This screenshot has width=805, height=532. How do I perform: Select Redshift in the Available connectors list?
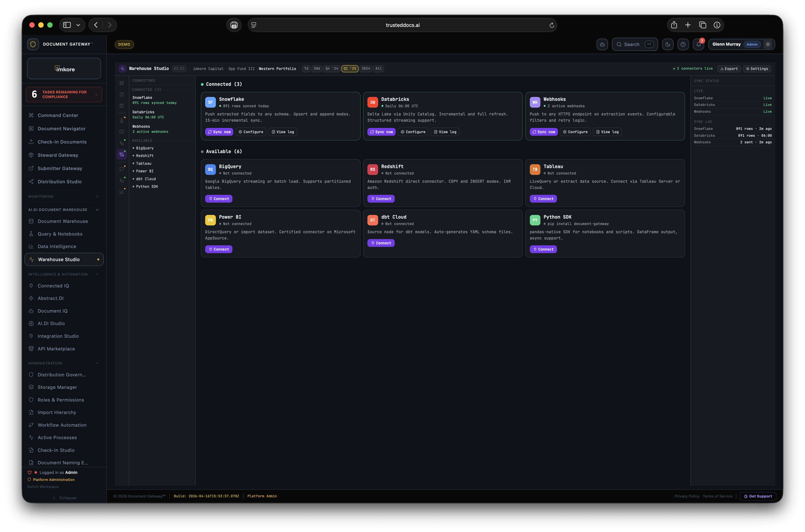pos(145,156)
